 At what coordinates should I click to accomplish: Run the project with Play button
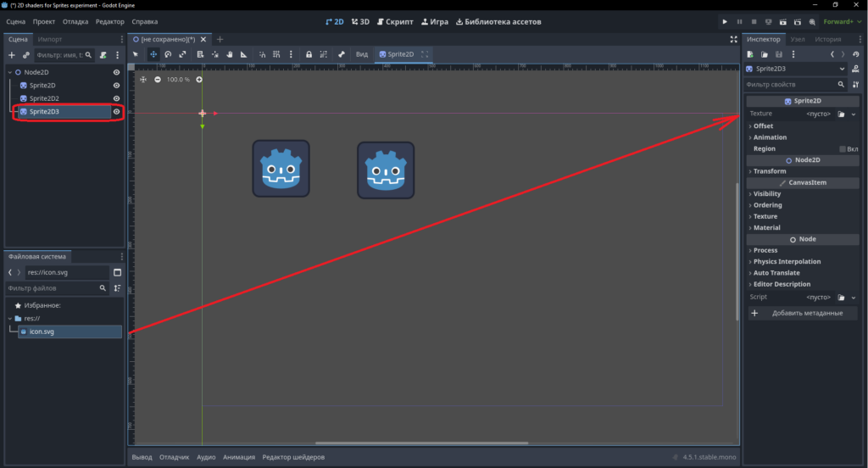tap(725, 21)
